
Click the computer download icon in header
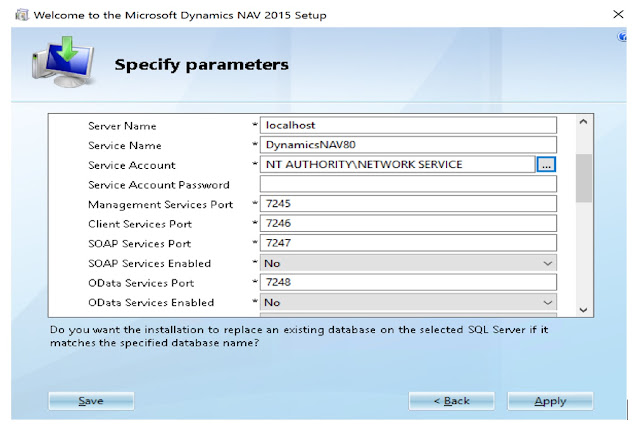[63, 62]
